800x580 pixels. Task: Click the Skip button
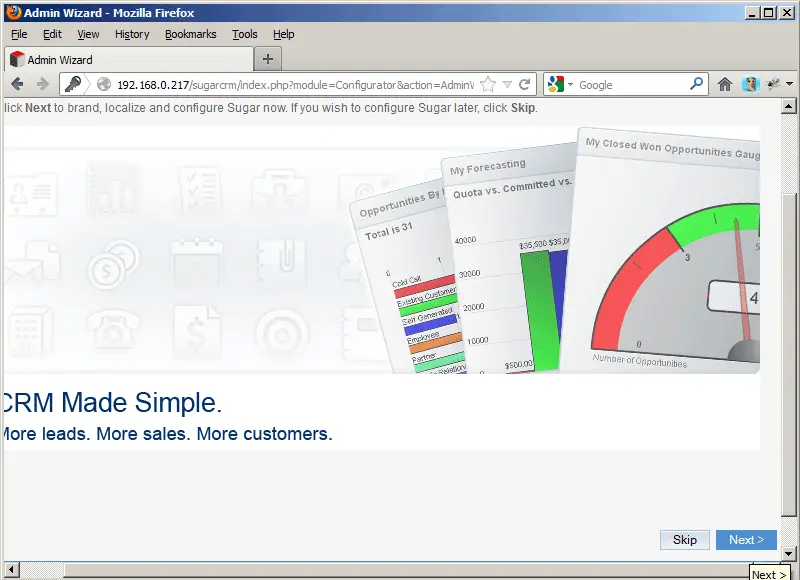point(685,540)
